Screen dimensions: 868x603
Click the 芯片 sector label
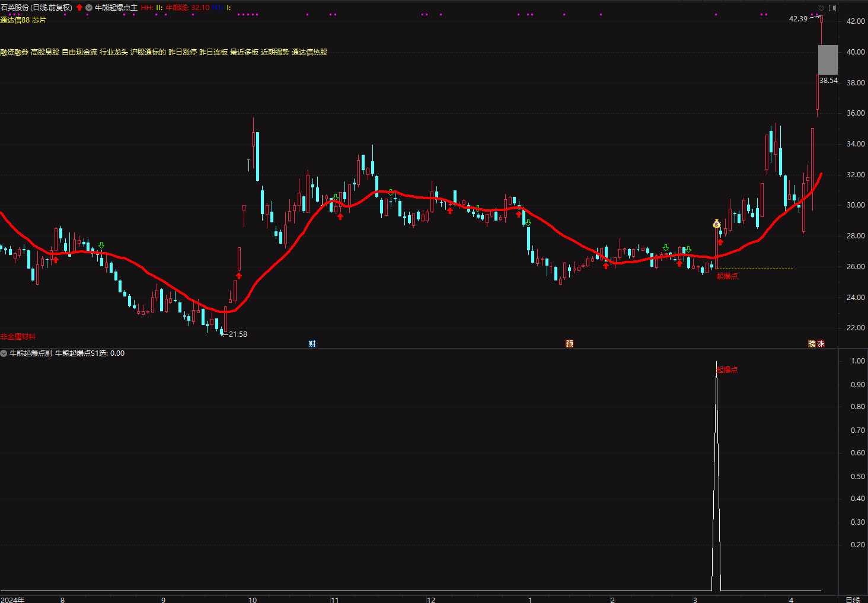(x=39, y=20)
